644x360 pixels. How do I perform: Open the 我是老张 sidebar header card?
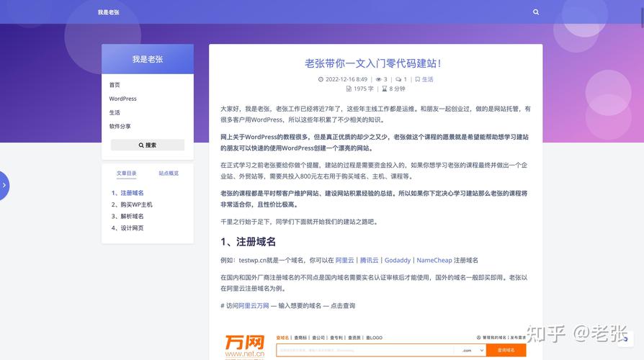coord(148,59)
